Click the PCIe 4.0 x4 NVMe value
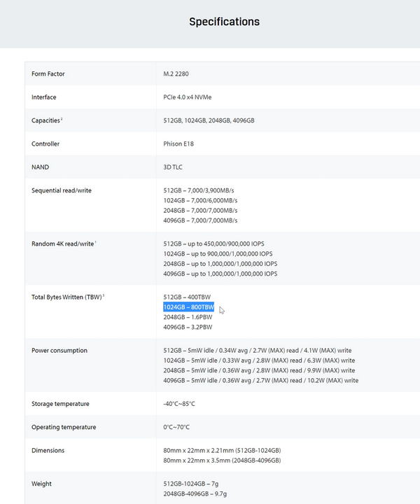This screenshot has height=504, width=420. click(x=187, y=97)
